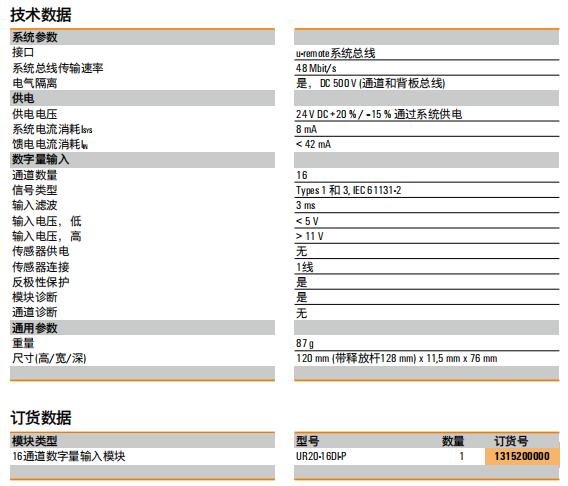Select the 8 mA value

coord(306,129)
